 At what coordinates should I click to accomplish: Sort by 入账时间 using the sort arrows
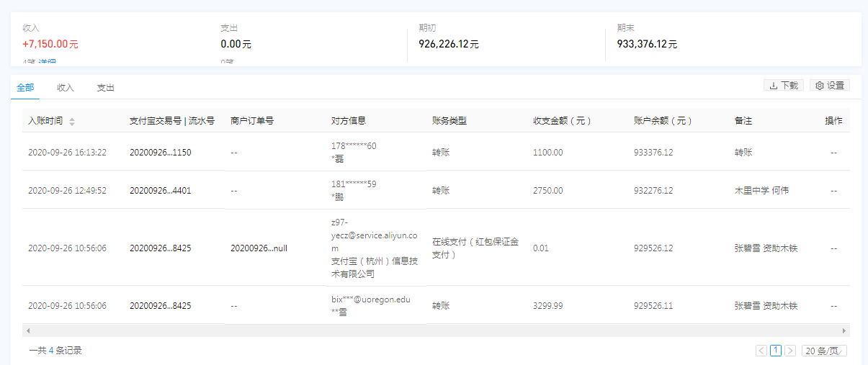(72, 122)
